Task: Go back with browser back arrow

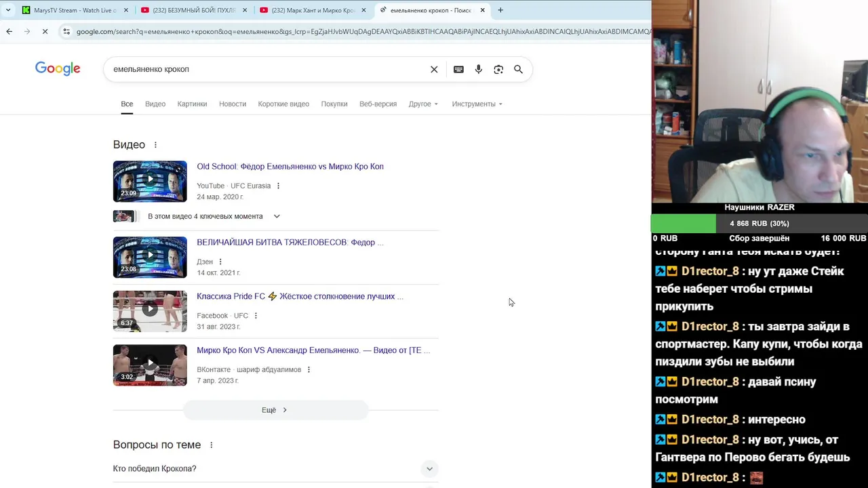Action: 9,31
